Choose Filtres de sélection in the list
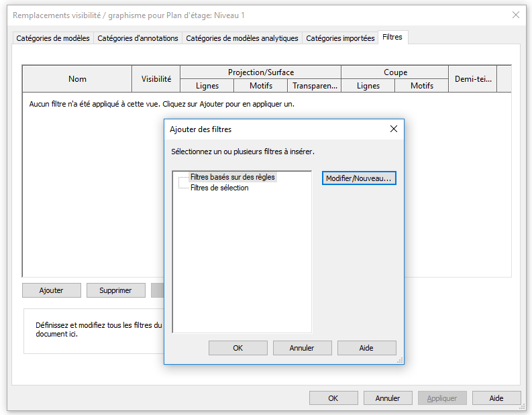The width and height of the screenshot is (532, 415). pos(219,188)
